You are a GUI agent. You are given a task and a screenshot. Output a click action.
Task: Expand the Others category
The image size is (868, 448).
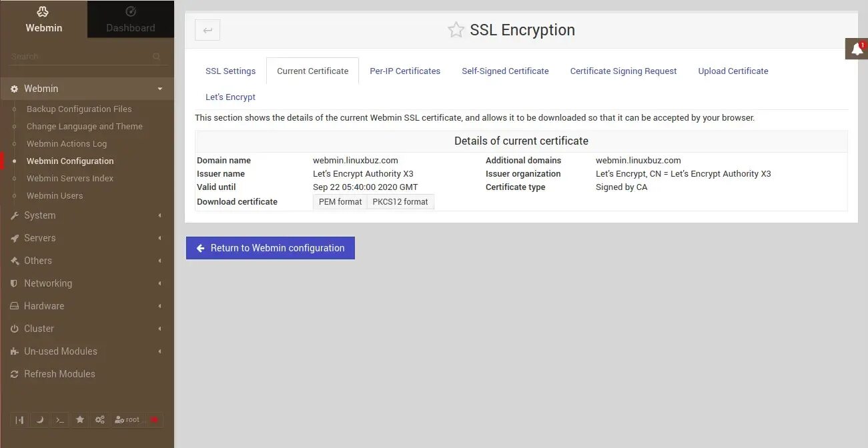coord(87,261)
